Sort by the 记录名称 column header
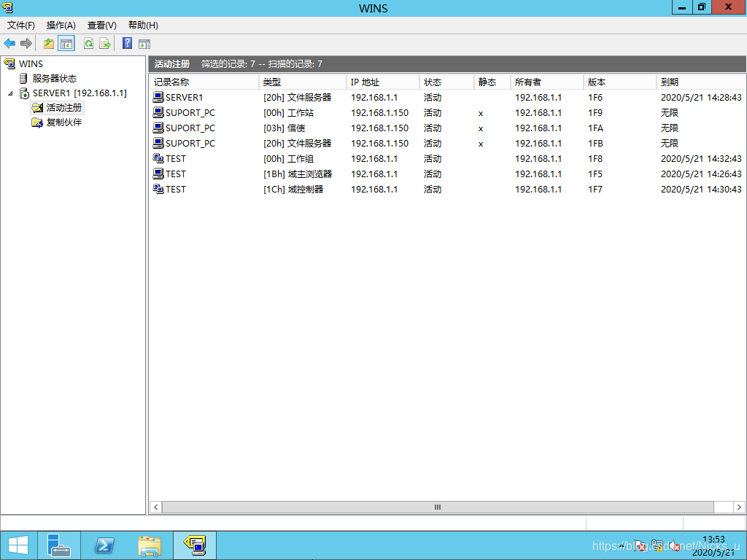The image size is (747, 560). (x=204, y=82)
